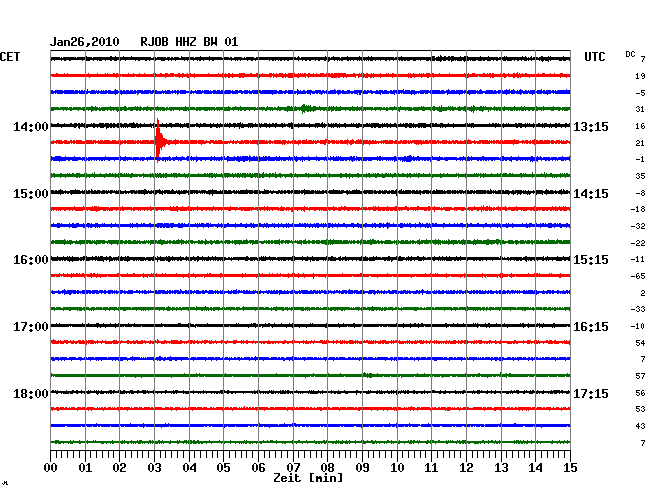Select the 16:15 UTC time label
650x494 pixels.
click(x=591, y=327)
